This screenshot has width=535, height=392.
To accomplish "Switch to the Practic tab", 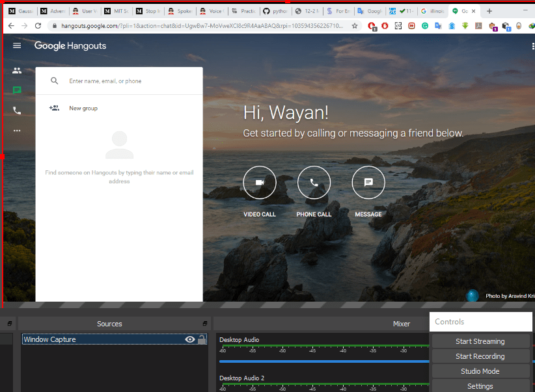I will point(244,11).
